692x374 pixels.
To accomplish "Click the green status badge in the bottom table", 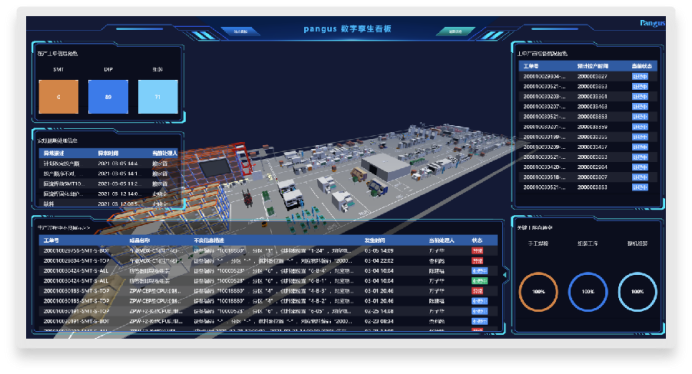I will 479,281.
